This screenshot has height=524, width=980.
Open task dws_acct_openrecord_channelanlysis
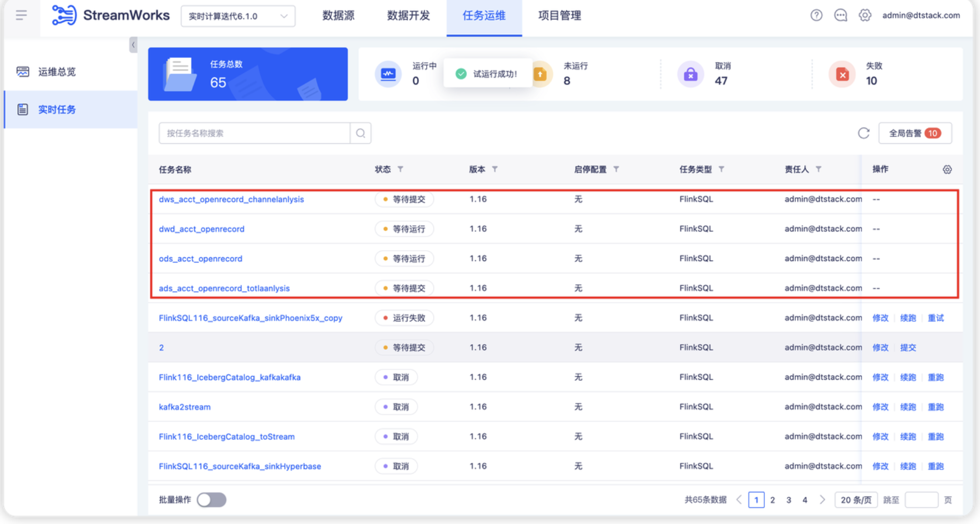click(231, 199)
